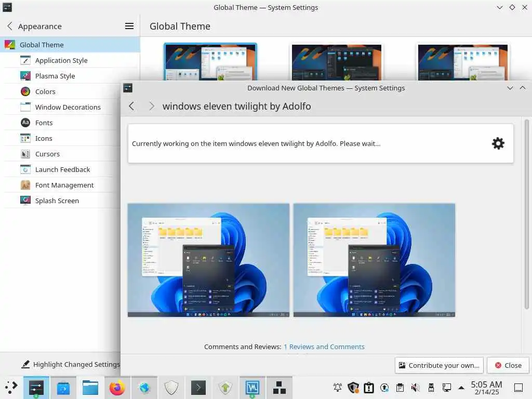Select the first light Breeze theme thumbnail

click(210, 62)
